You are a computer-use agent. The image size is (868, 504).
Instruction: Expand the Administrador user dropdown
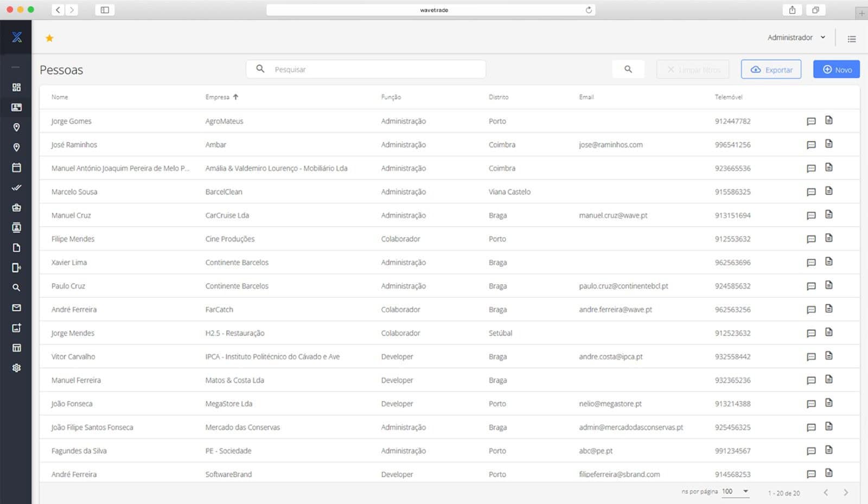coord(796,37)
